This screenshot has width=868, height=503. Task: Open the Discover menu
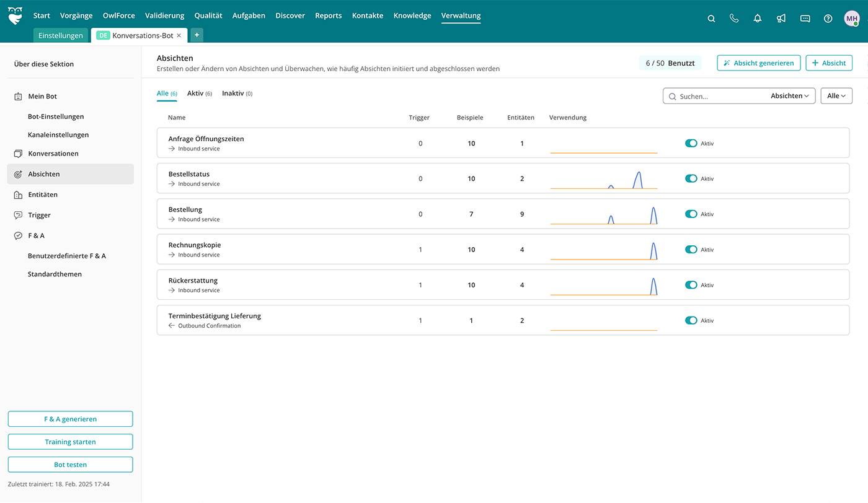point(290,15)
